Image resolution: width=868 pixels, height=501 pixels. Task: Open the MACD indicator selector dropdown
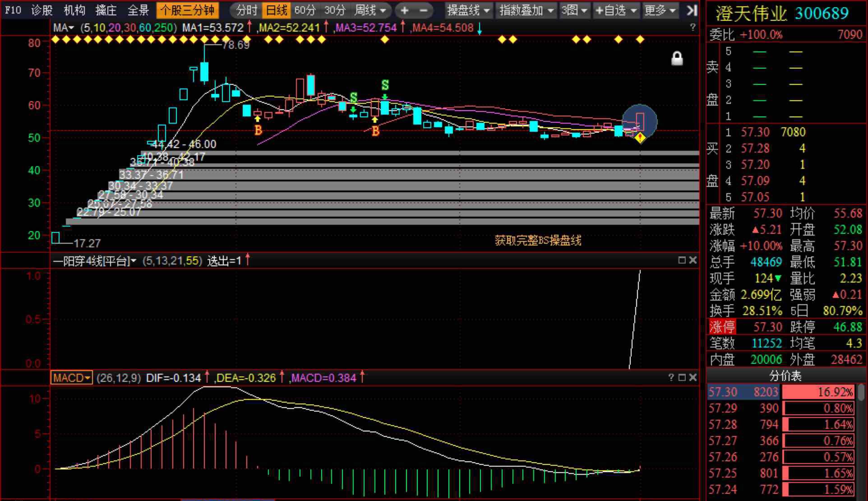pos(72,378)
